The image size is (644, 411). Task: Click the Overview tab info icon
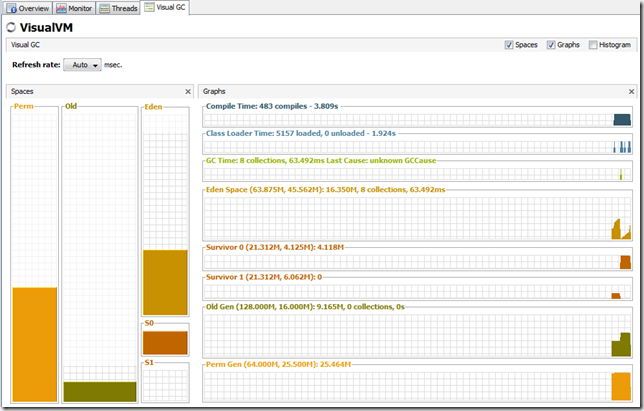[x=12, y=9]
